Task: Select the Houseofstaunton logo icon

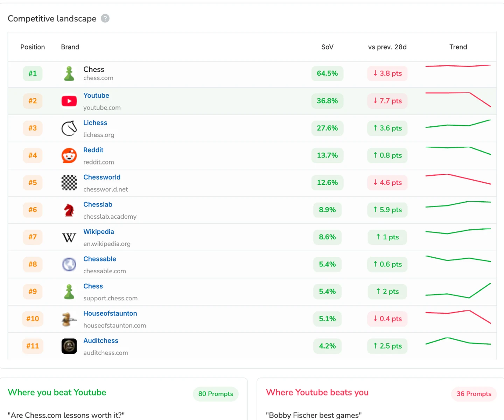Action: (x=69, y=319)
